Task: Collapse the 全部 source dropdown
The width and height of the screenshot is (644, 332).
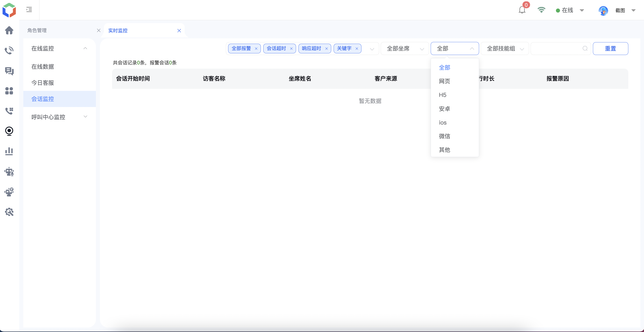Action: coord(455,48)
